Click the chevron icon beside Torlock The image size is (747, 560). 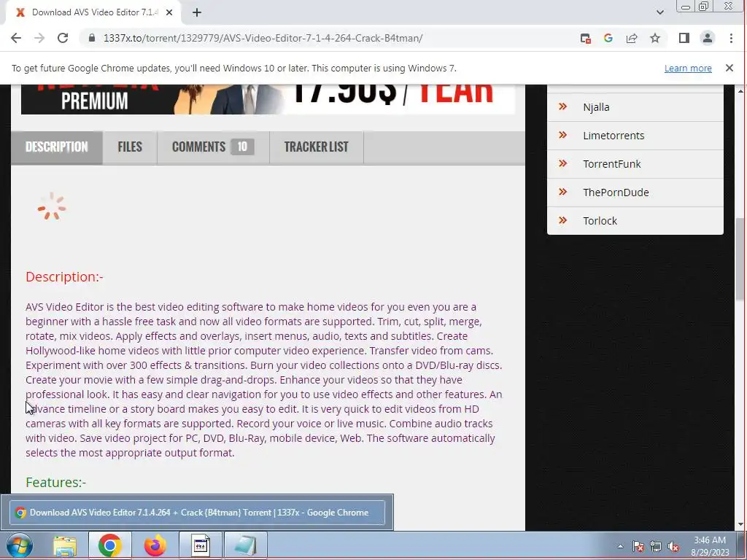pyautogui.click(x=562, y=220)
